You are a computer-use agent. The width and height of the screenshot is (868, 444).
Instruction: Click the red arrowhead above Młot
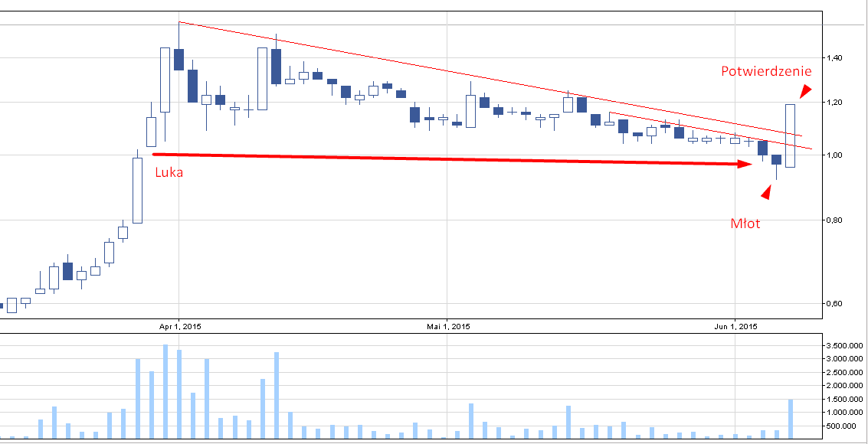pos(766,191)
